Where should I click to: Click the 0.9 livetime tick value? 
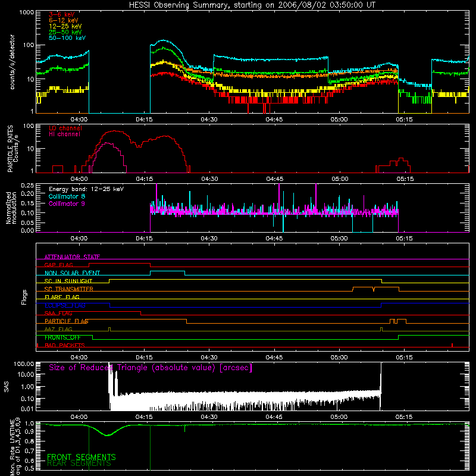point(29,431)
